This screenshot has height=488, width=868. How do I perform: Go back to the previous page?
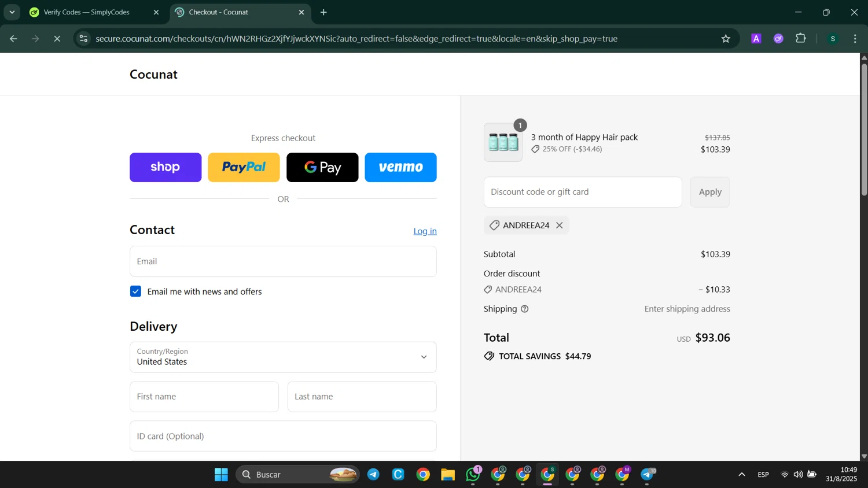point(13,39)
